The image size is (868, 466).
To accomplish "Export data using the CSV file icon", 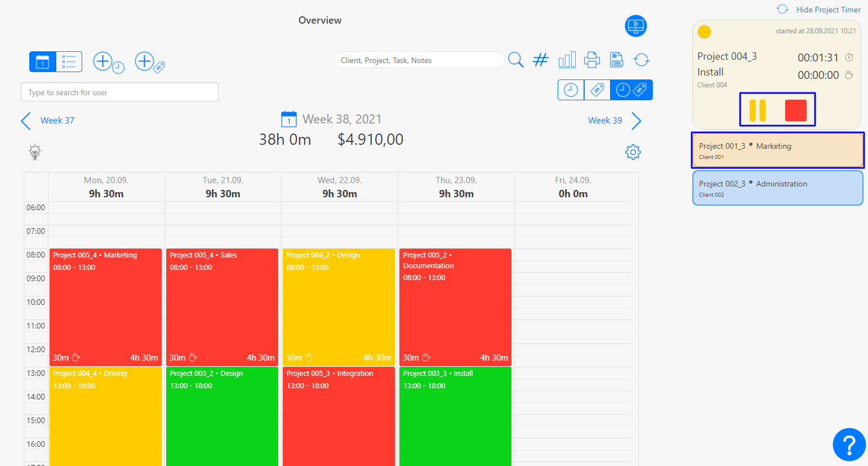I will point(616,60).
